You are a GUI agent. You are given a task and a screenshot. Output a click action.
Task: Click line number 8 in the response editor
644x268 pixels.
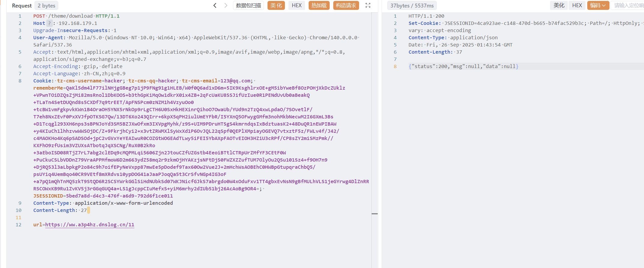point(395,67)
